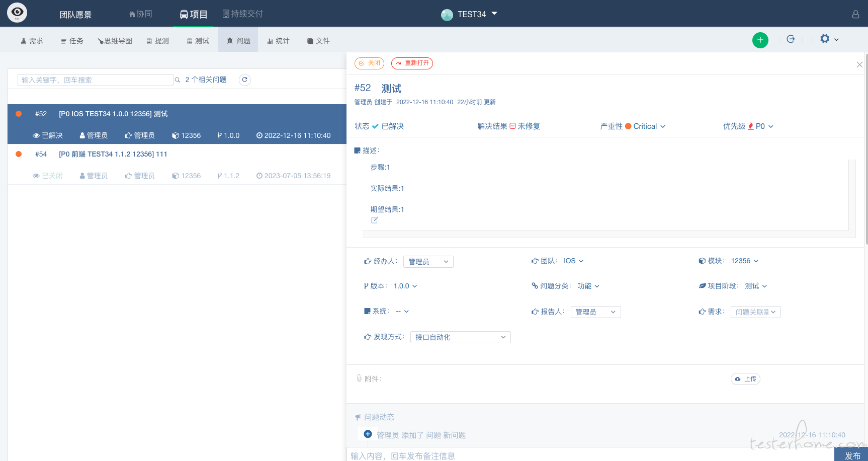Click the keyword search input field
This screenshot has height=461, width=868.
(96, 80)
